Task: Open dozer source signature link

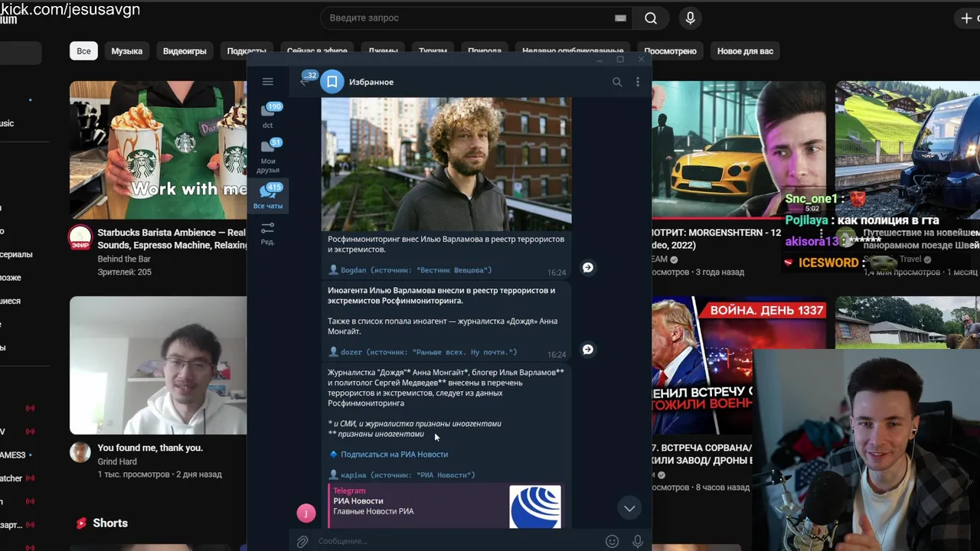Action: [x=429, y=352]
